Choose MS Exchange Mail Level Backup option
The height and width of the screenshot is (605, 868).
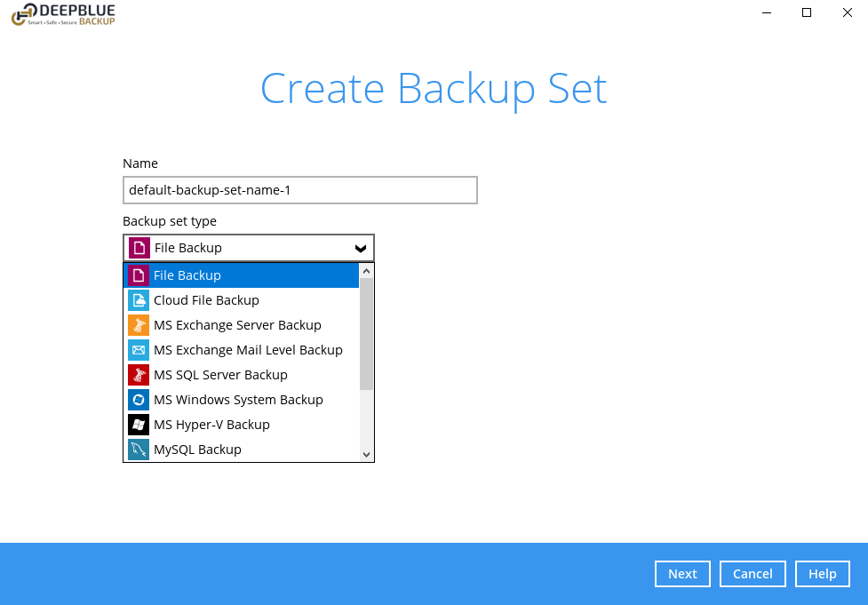[x=248, y=350]
